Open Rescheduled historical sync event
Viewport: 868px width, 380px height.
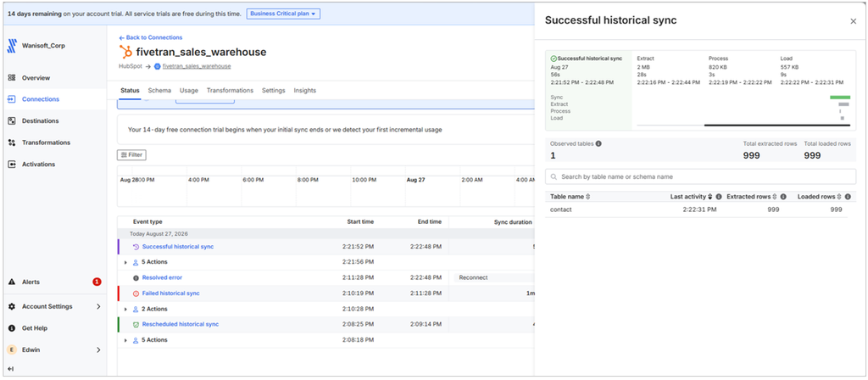(x=181, y=324)
